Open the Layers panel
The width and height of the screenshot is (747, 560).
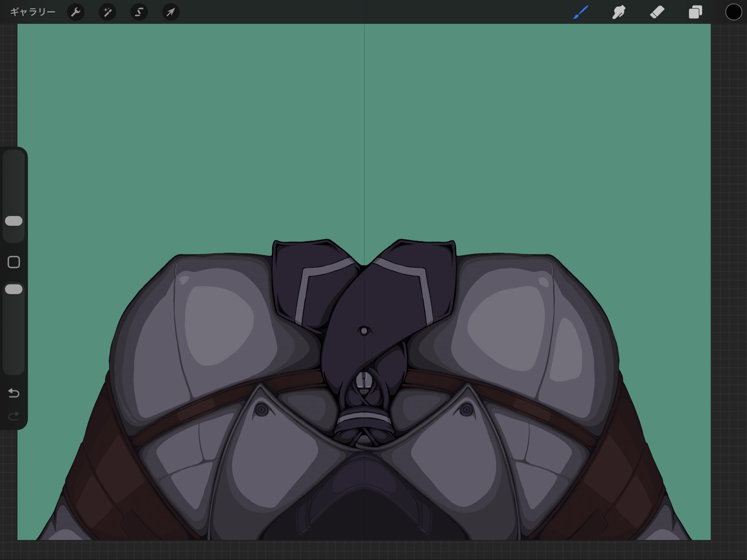(695, 12)
